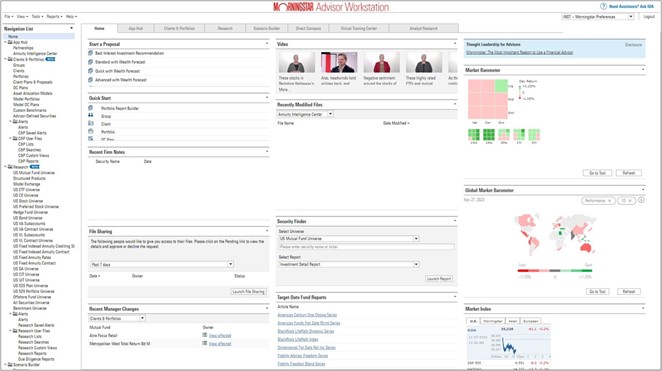Open the Thought Leadership Morningstar article link
This screenshot has width=662, height=371.
pos(519,52)
